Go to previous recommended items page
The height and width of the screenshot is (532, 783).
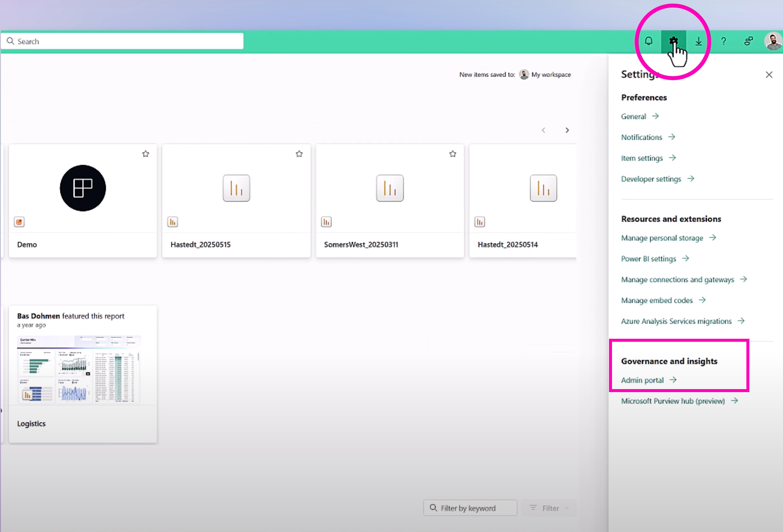tap(544, 130)
